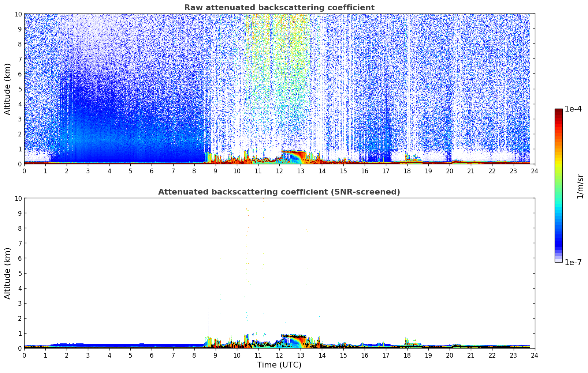
Task: Click altitude tick '10' on the raw plot
Action: [x=18, y=14]
